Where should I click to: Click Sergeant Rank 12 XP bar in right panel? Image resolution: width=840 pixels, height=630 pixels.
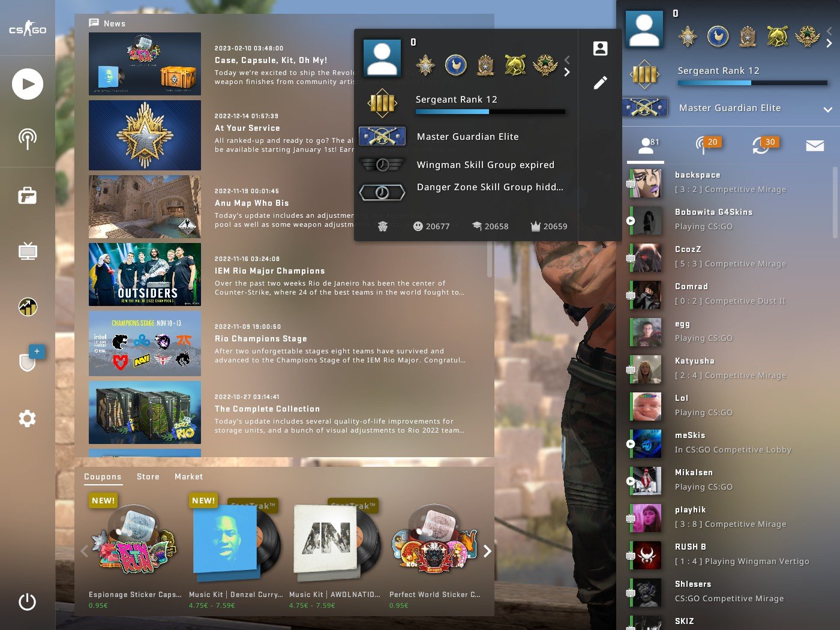coord(752,83)
